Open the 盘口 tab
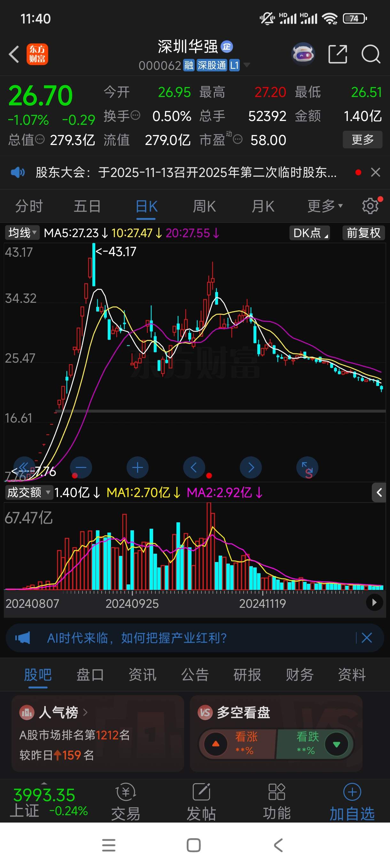The height and width of the screenshot is (868, 390). point(90,675)
